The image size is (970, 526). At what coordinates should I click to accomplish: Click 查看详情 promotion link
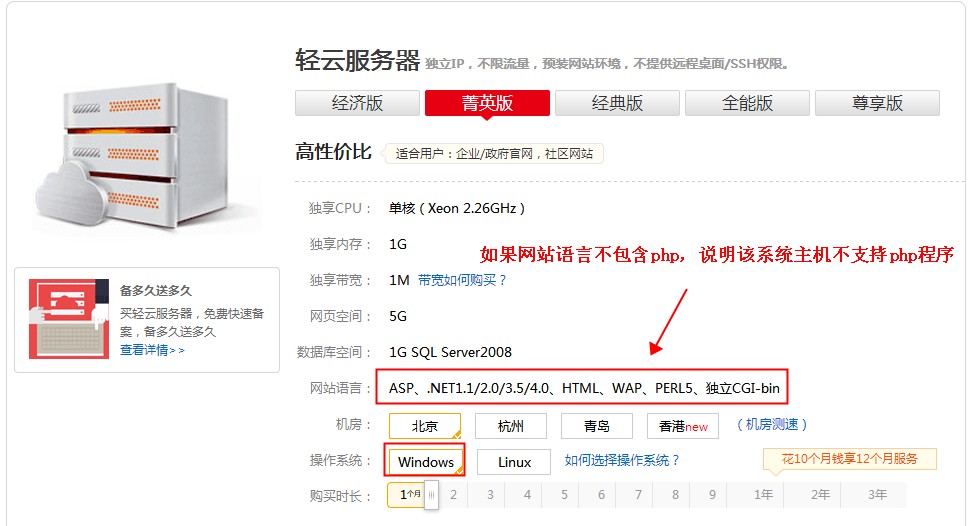(152, 350)
